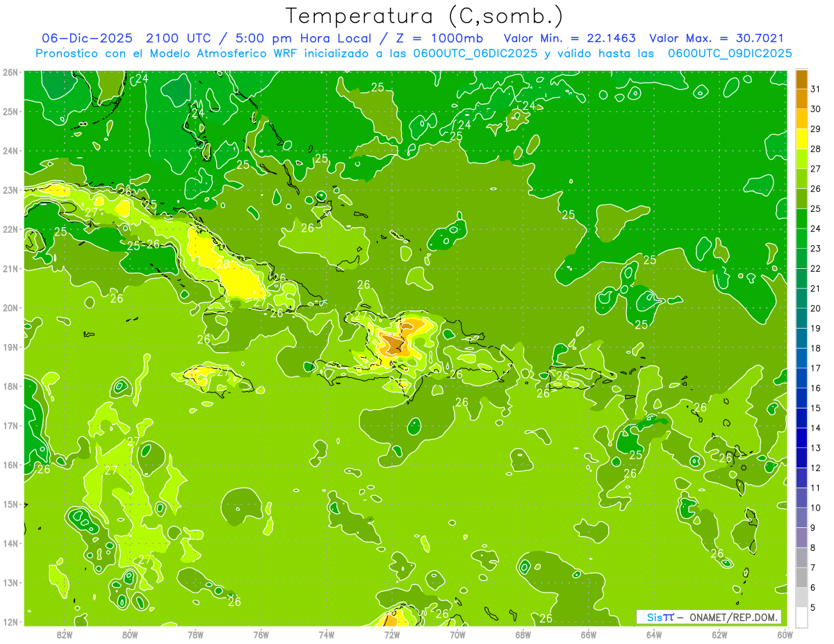Screen dimensions: 834x644
Task: Pick the gold swatch between legend 29 and 30
Action: pos(801,119)
